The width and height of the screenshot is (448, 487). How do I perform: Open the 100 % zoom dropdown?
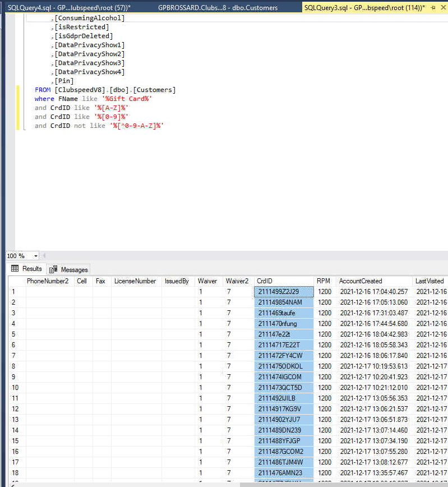click(x=36, y=256)
